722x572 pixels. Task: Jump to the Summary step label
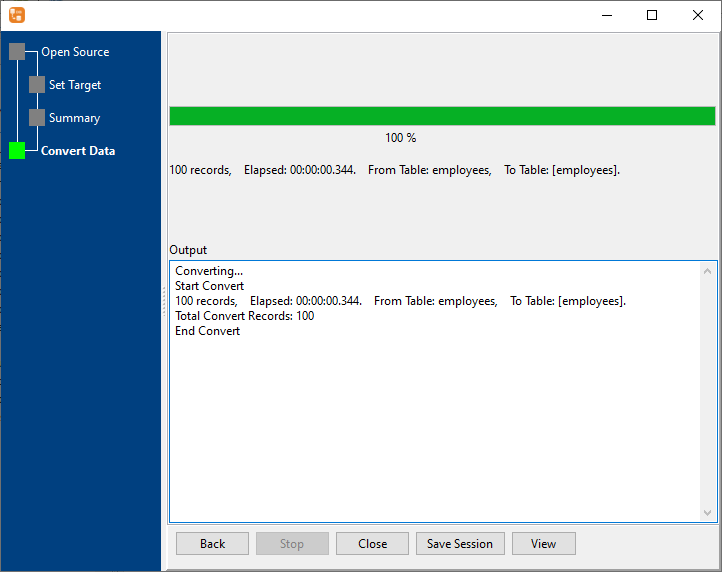point(74,118)
